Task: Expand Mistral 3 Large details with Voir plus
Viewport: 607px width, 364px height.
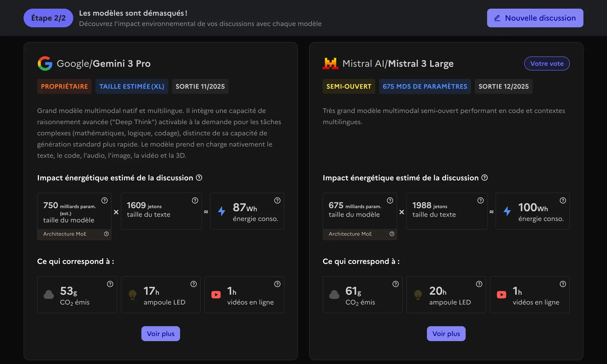Action: 446,334
